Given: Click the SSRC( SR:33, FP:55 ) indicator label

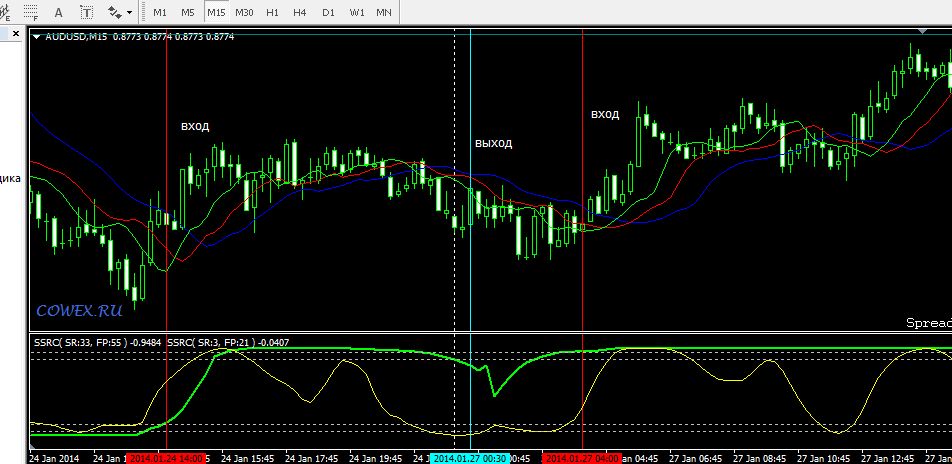Looking at the screenshot, I should point(98,343).
